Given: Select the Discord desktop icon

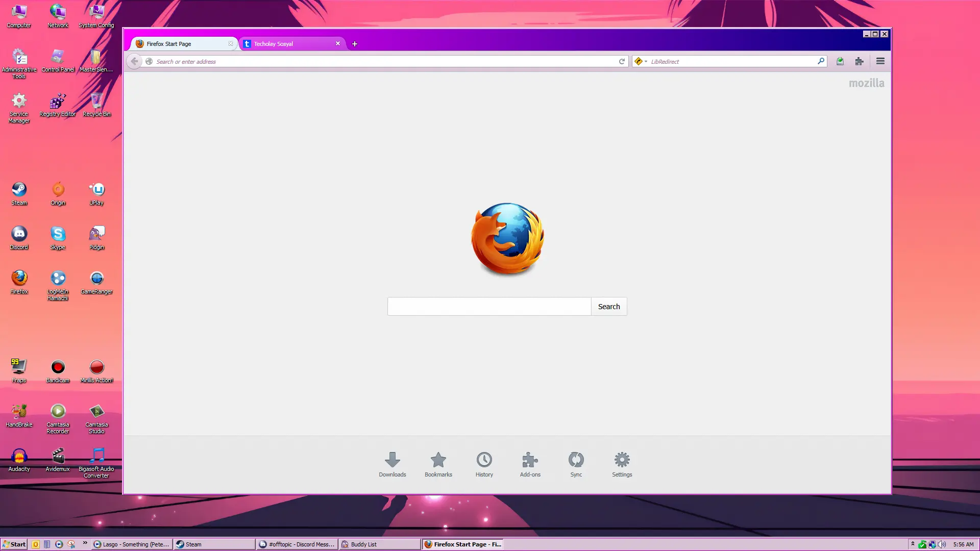Looking at the screenshot, I should [19, 238].
